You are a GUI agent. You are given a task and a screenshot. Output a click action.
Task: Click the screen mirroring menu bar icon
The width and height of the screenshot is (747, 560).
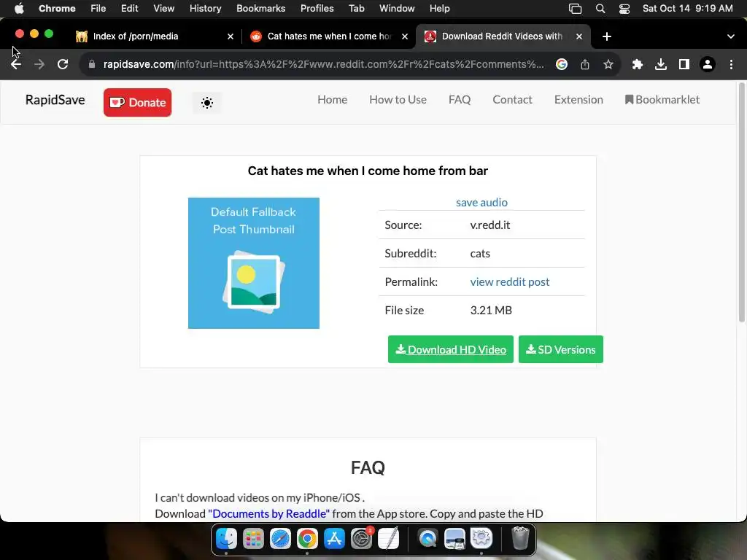(576, 9)
